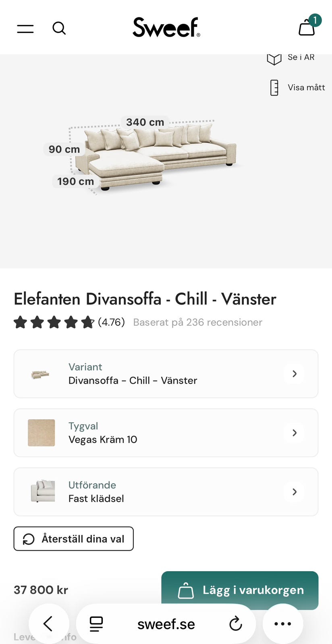Expand the Variant selector chevron
Screen dimensions: 332x644
pyautogui.click(x=295, y=374)
